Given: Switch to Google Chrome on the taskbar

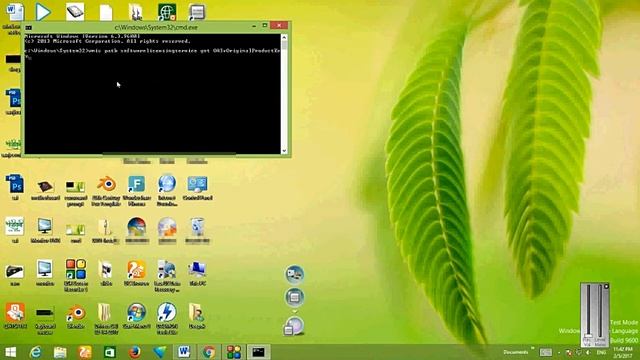Looking at the screenshot, I should pos(209,351).
